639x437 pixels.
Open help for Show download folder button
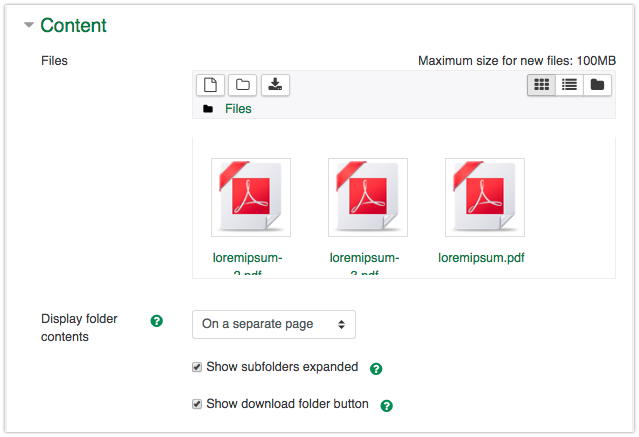[386, 406]
